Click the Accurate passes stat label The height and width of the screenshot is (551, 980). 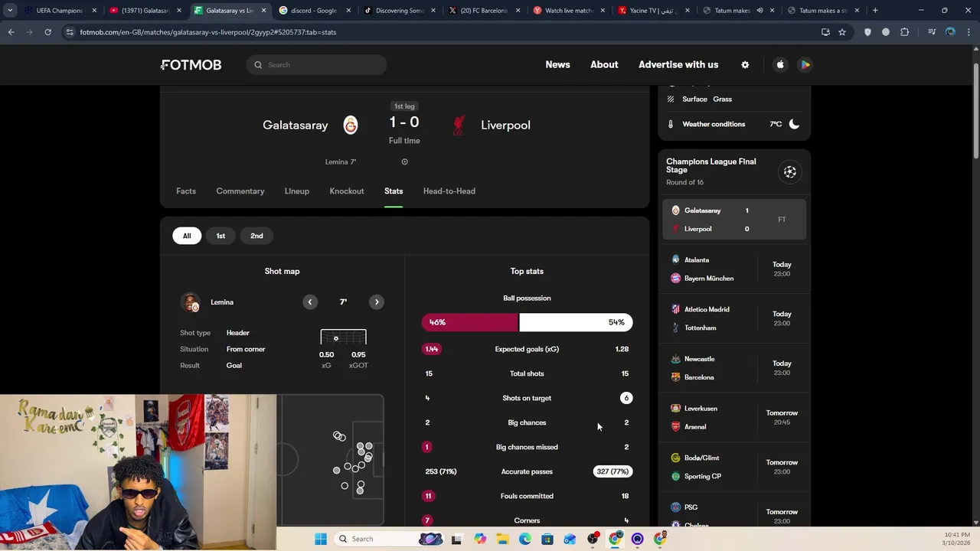[527, 471]
